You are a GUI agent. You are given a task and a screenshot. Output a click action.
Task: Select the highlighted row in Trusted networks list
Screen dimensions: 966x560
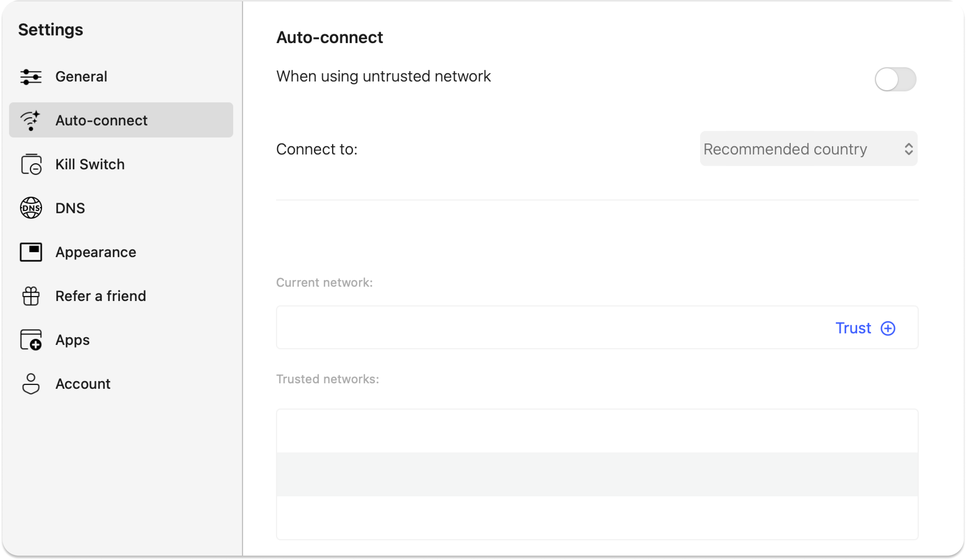point(597,474)
